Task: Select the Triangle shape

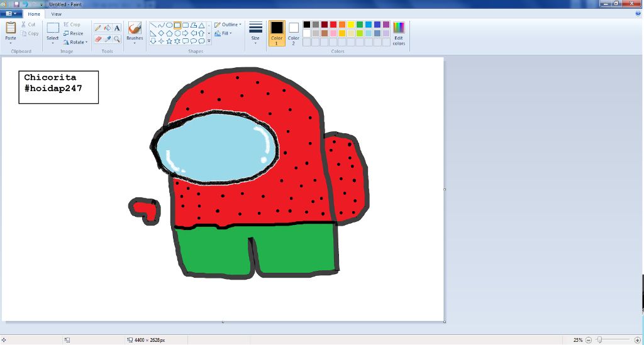Action: tap(201, 25)
